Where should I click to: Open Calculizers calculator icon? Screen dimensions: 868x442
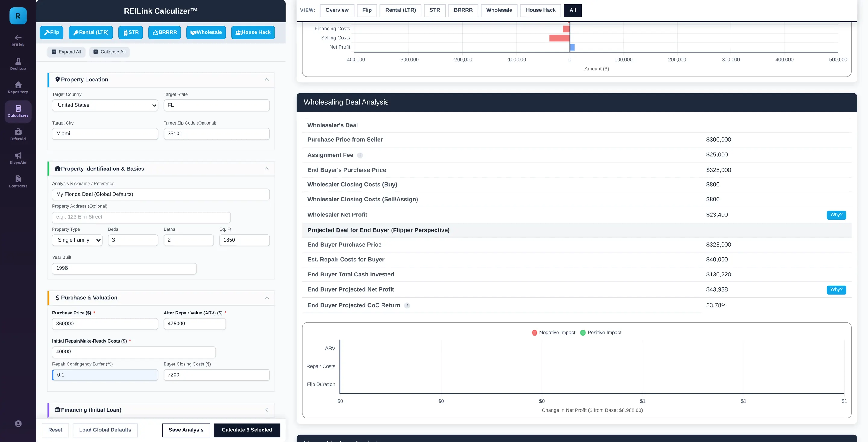point(18,108)
